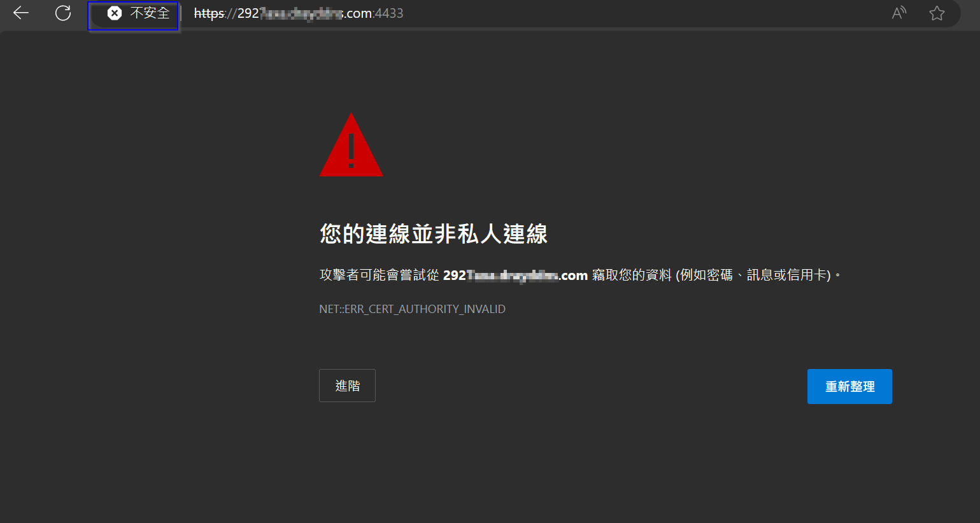Screen dimensions: 980x523
Task: Click bold domain name in warning message
Action: point(515,275)
